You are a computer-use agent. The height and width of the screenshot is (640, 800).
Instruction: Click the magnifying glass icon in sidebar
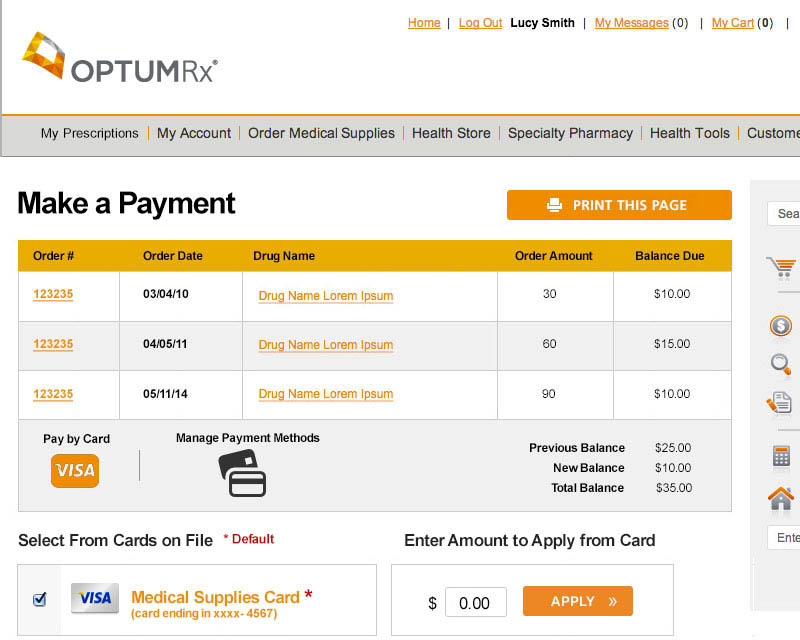(x=781, y=364)
